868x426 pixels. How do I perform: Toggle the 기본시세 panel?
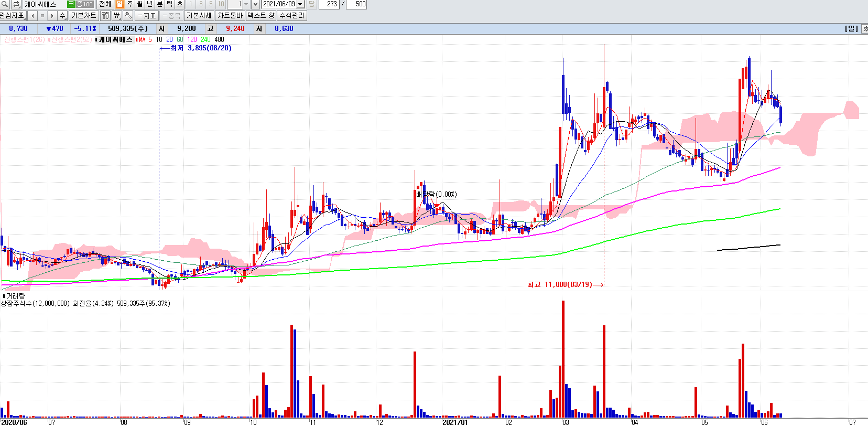point(199,16)
